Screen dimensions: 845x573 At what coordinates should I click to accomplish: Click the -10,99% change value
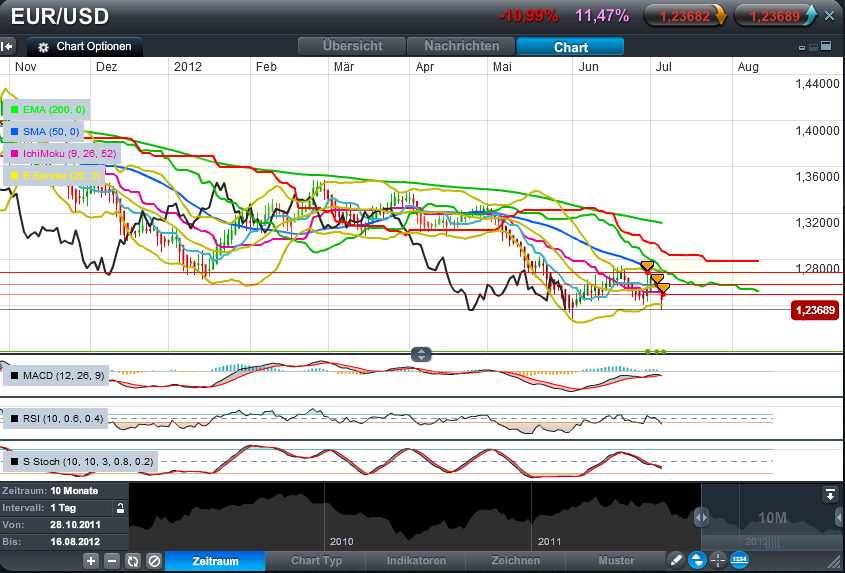click(528, 16)
